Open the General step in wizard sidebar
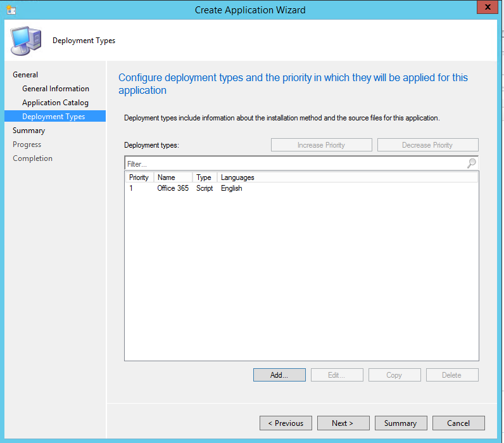 (25, 75)
